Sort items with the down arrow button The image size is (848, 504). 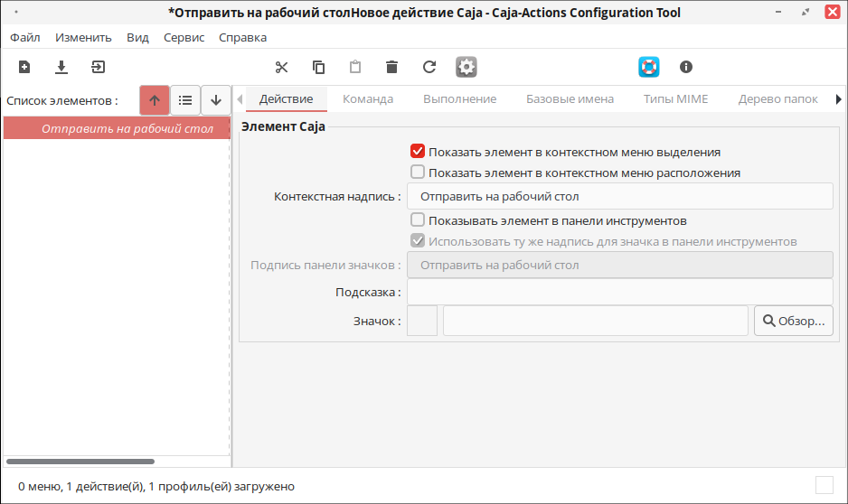[x=216, y=100]
